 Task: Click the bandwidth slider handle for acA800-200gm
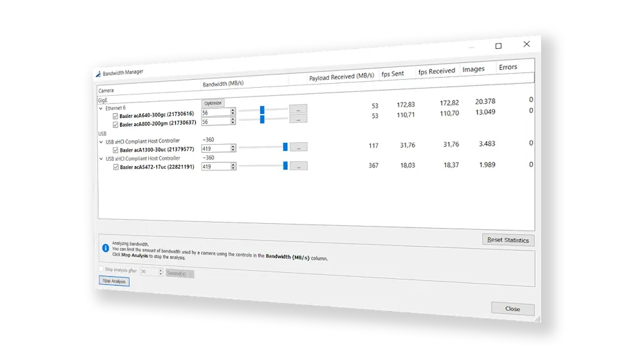[x=262, y=119]
